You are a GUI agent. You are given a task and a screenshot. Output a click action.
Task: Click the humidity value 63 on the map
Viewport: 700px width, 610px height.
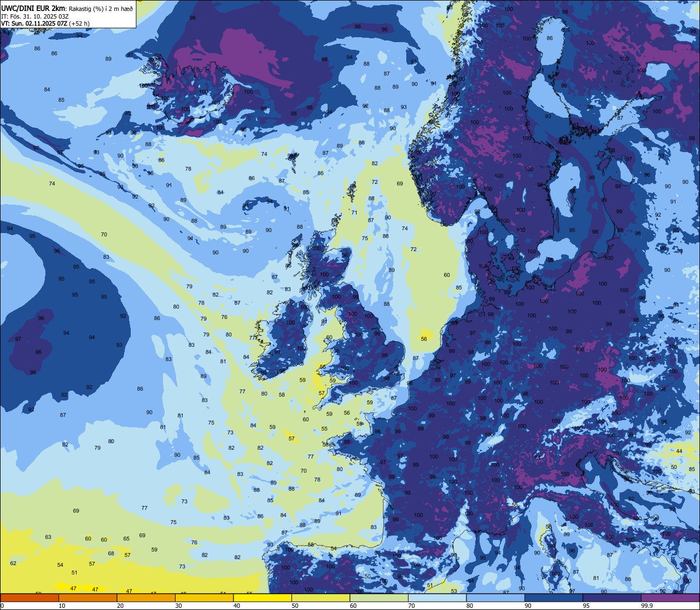48,537
